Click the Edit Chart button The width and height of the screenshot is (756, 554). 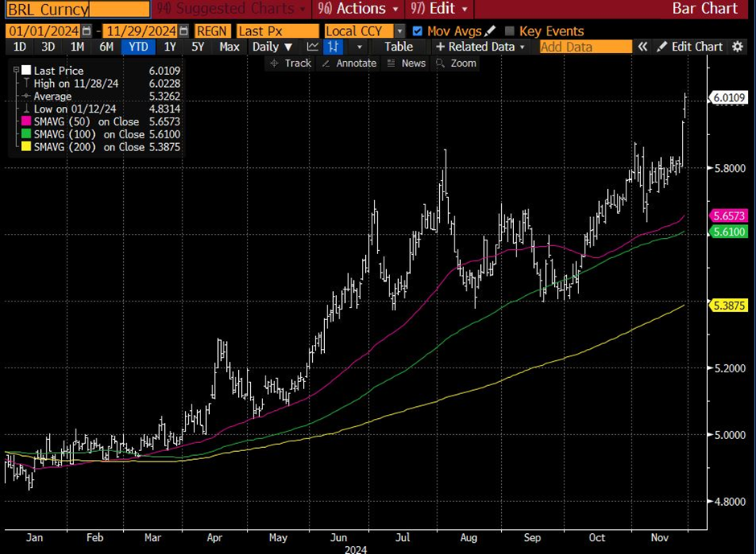690,47
